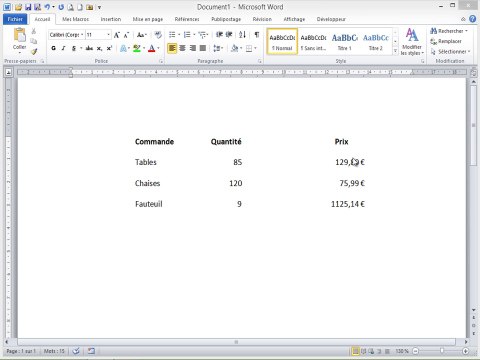
Task: Click the Coller paste icon
Action: [x=19, y=36]
